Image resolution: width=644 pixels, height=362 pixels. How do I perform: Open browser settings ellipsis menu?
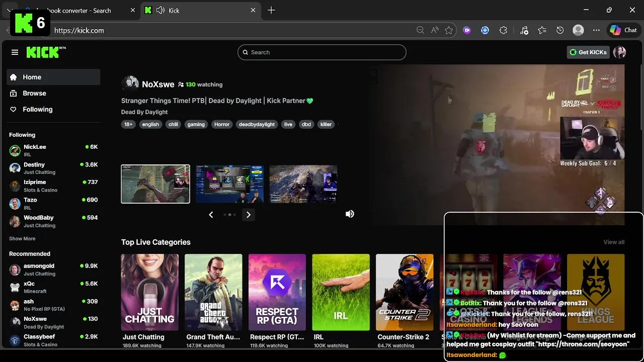pos(596,30)
